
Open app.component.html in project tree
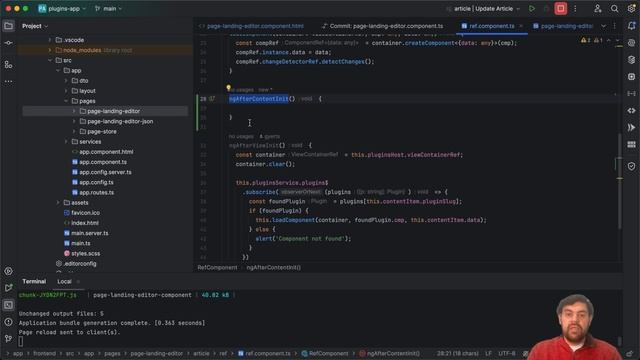tap(106, 152)
